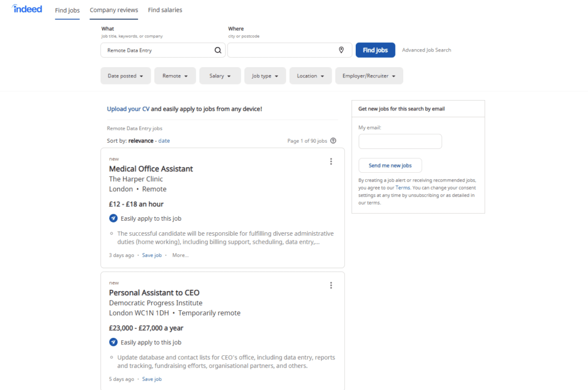This screenshot has width=588, height=390.
Task: Open the Personal Assistant to CEO kebab menu
Action: pyautogui.click(x=331, y=286)
